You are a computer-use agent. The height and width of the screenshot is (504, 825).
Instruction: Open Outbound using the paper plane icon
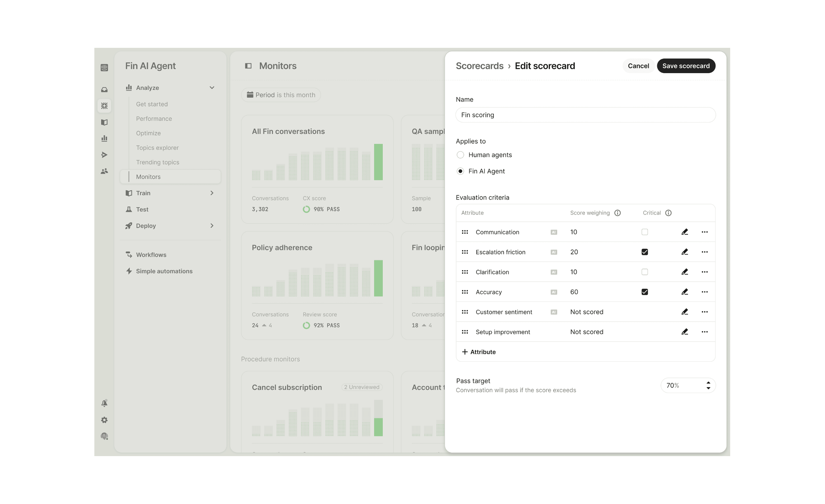105,155
